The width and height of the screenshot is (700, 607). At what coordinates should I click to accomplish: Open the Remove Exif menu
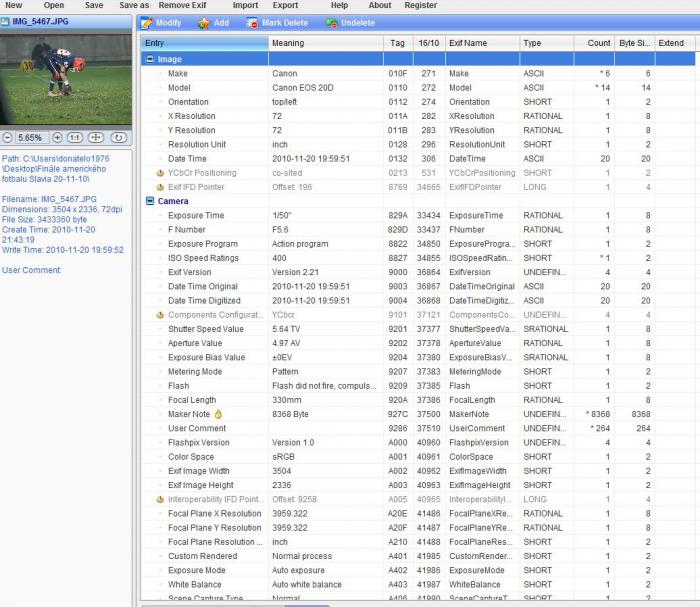[181, 5]
